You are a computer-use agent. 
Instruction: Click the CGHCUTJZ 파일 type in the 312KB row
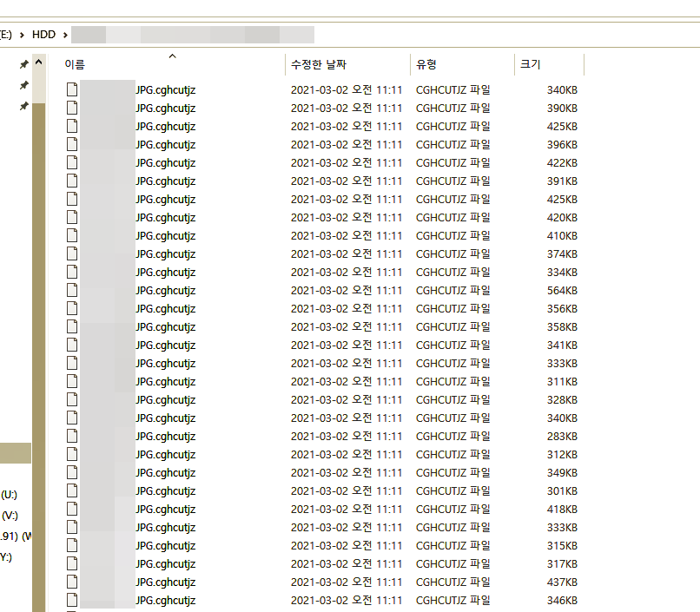[x=453, y=455]
